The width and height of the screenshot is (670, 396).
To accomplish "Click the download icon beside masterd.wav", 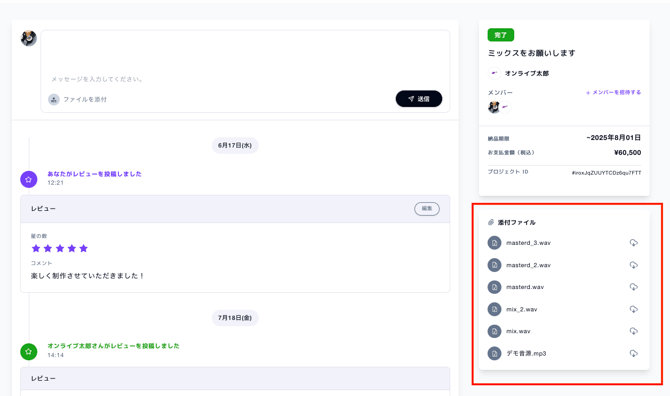I will 633,287.
